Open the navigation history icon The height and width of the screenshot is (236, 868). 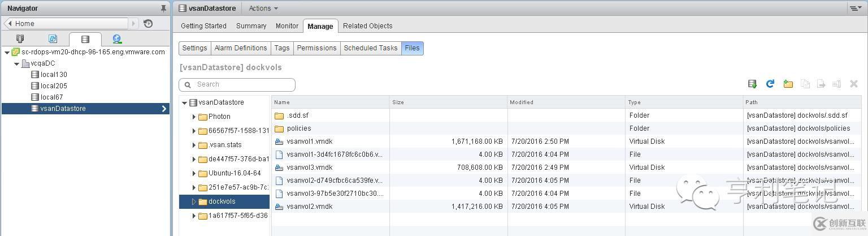pos(148,23)
